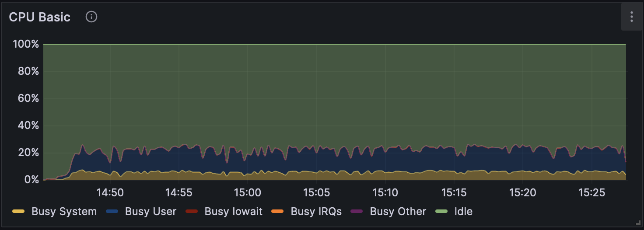
Task: Open the yellow Busy System color swatch
Action: [x=18, y=212]
